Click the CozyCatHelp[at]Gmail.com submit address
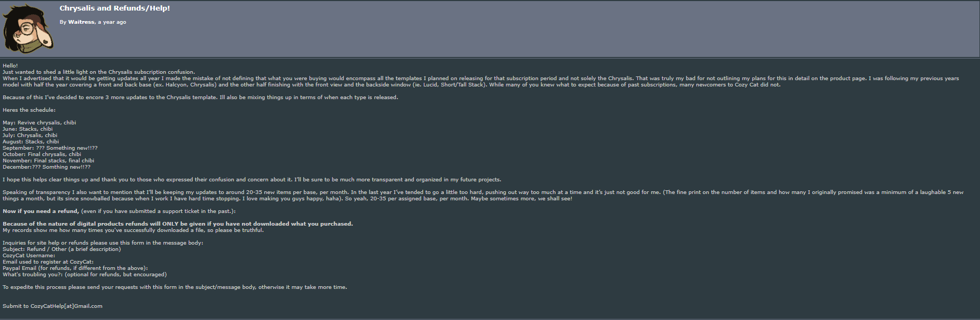The image size is (980, 320). pos(66,306)
